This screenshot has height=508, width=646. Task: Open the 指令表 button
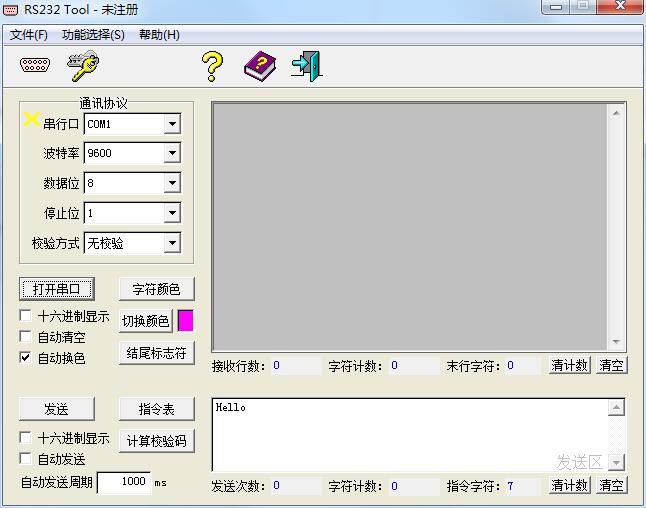click(x=156, y=409)
